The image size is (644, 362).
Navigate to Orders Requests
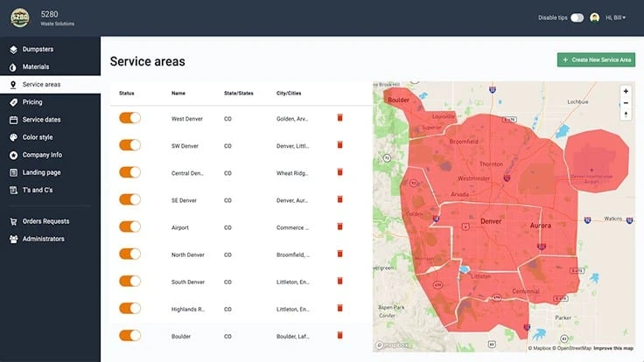45,221
